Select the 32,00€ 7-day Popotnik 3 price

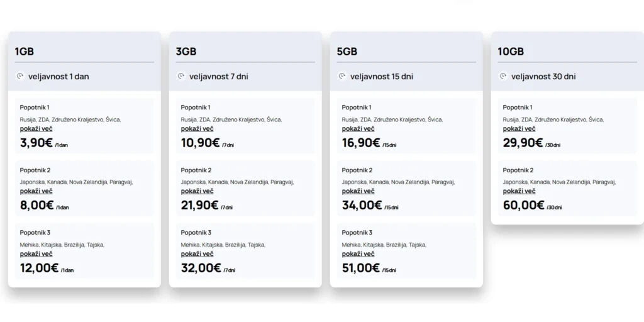[201, 268]
